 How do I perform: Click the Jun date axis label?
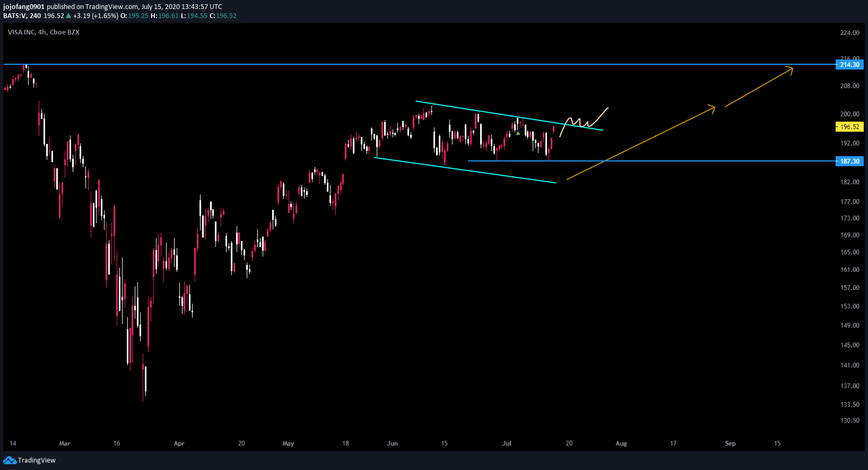pos(393,443)
